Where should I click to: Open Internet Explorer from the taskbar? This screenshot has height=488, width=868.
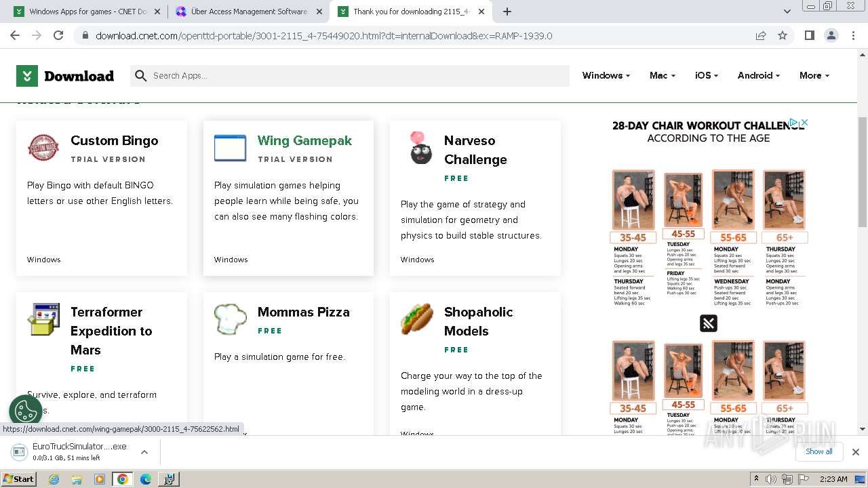pyautogui.click(x=54, y=479)
